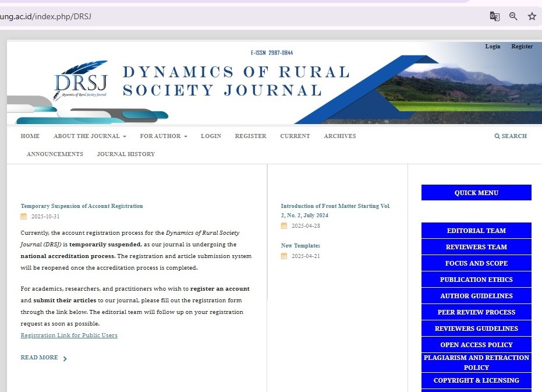Open the EDITORIAL TEAM sidebar button

(x=476, y=231)
